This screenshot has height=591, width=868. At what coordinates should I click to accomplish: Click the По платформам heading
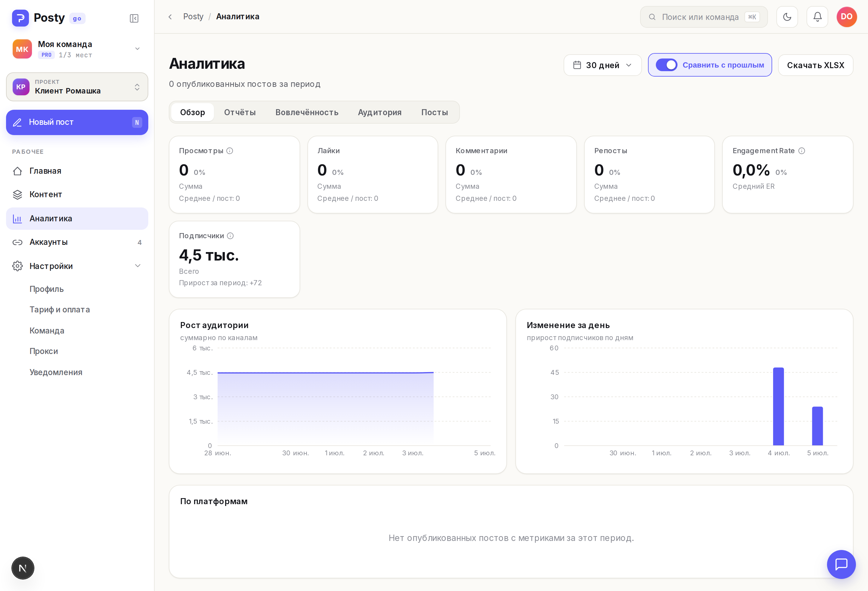(214, 501)
